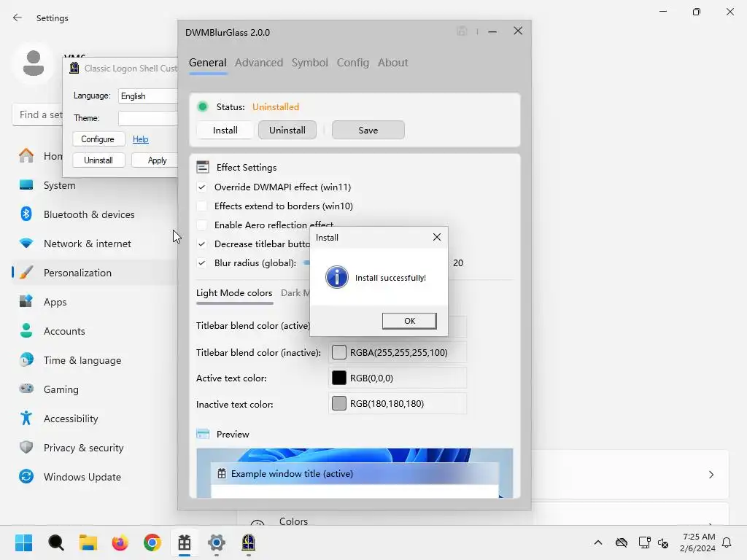This screenshot has width=747, height=560.
Task: Click Classic Logon Shell taskbar icon
Action: pyautogui.click(x=248, y=542)
